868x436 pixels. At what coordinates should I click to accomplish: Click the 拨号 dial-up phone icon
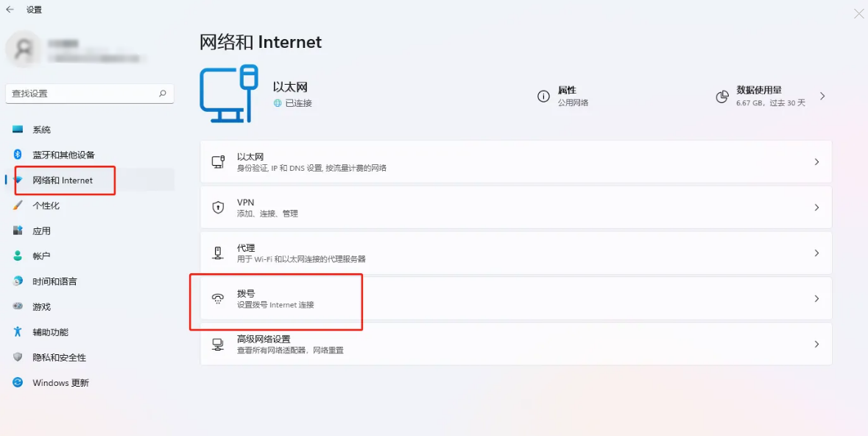click(218, 298)
